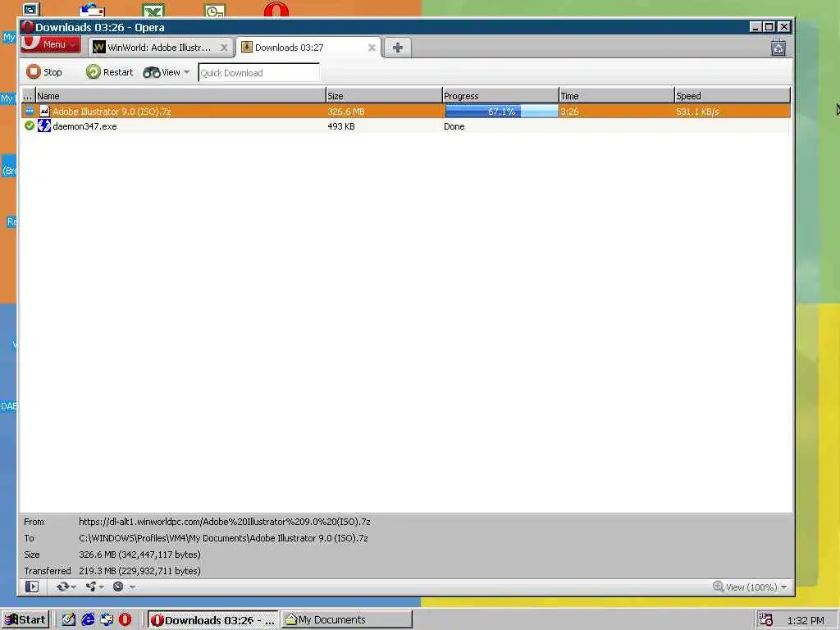Open a new tab with plus button

398,48
